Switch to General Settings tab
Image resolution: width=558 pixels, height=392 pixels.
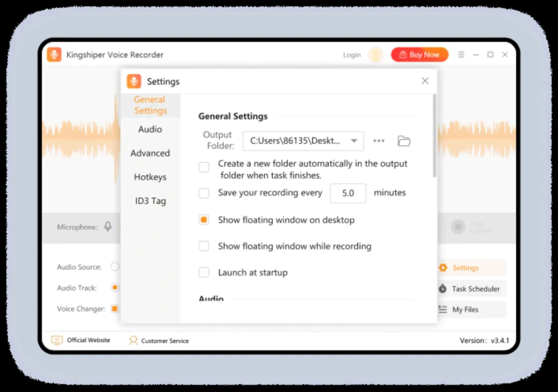pyautogui.click(x=150, y=105)
